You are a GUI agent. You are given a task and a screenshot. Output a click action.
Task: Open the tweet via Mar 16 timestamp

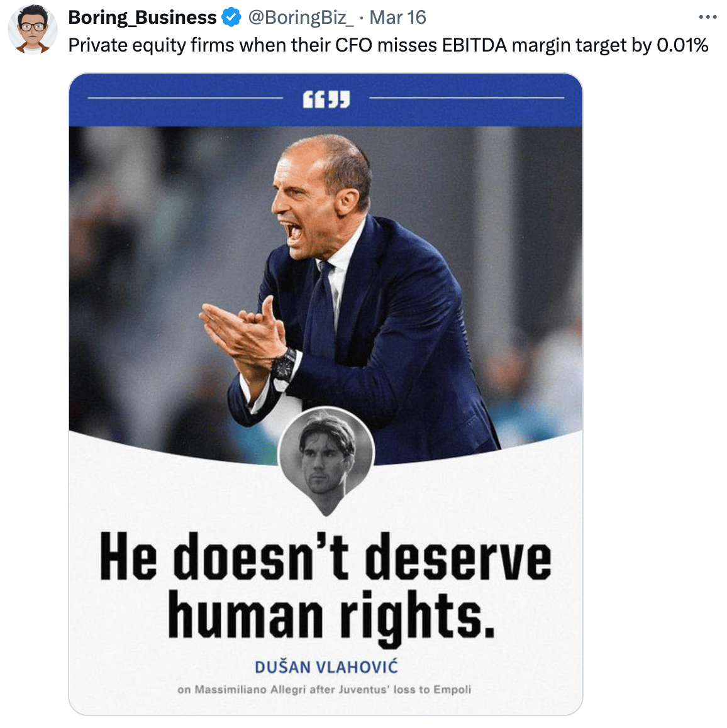(397, 18)
